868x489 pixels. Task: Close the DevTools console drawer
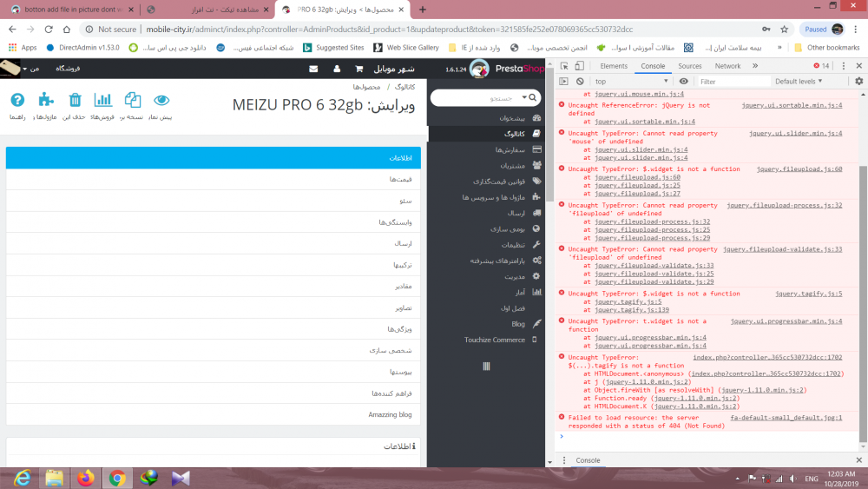point(858,460)
